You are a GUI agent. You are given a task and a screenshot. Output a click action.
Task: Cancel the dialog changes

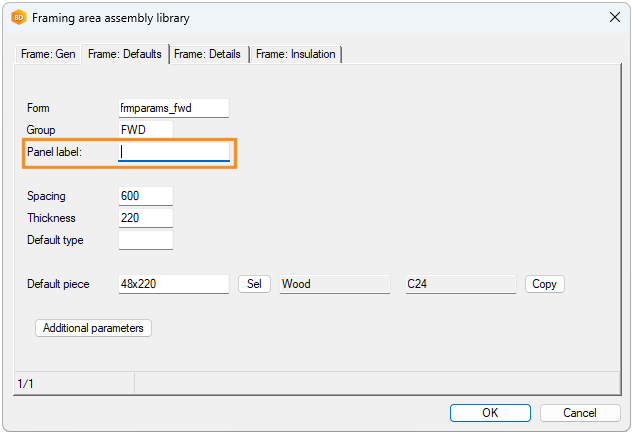click(x=580, y=413)
